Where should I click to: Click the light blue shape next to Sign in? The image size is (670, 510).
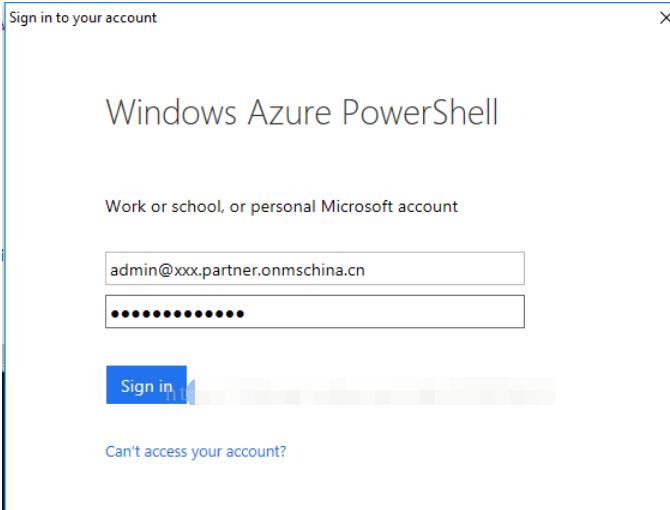pyautogui.click(x=191, y=392)
